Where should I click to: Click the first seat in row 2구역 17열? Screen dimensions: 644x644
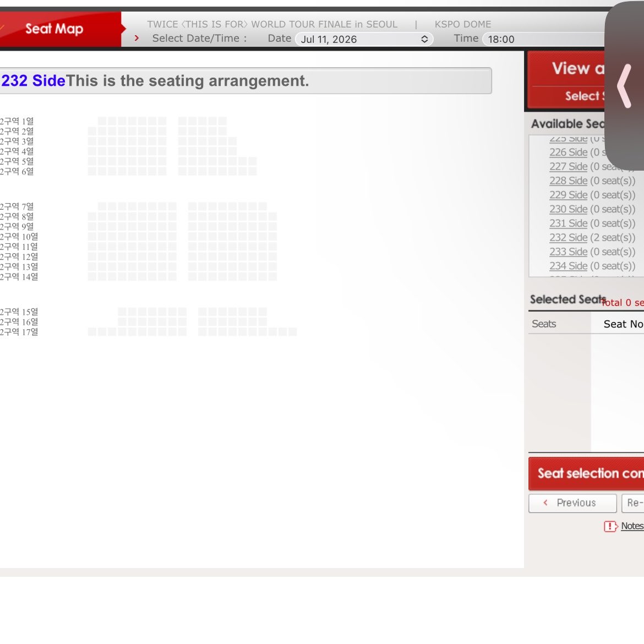tap(92, 332)
